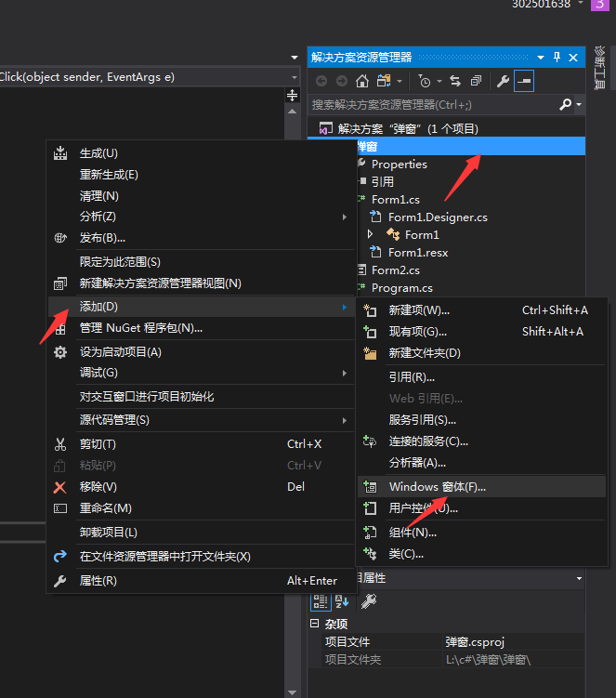
Task: Click 管理 NuGet 程序包(N)... menu entry
Action: (x=140, y=327)
